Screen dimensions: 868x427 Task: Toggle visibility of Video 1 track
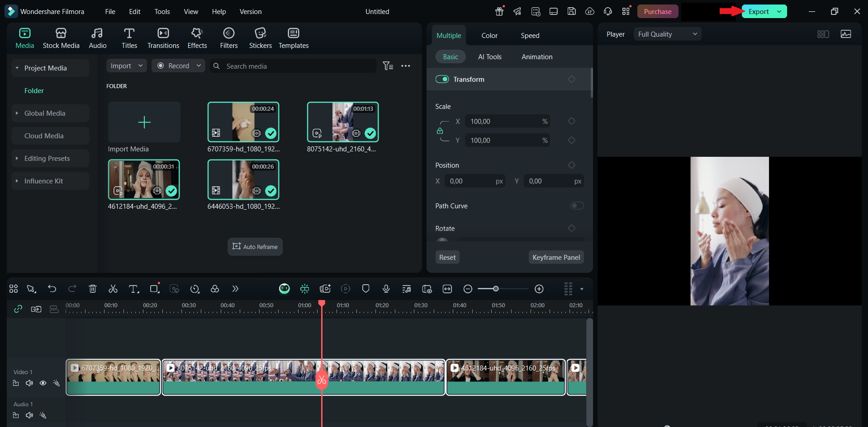click(x=43, y=383)
